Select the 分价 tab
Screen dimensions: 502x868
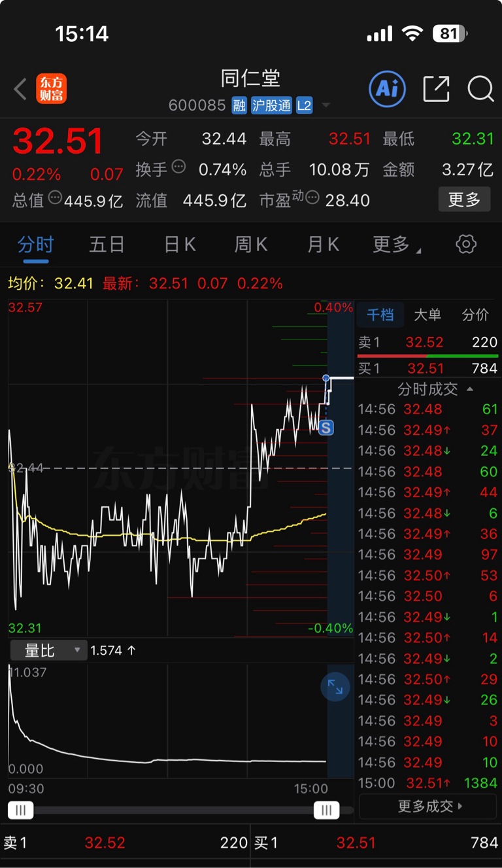pos(475,315)
